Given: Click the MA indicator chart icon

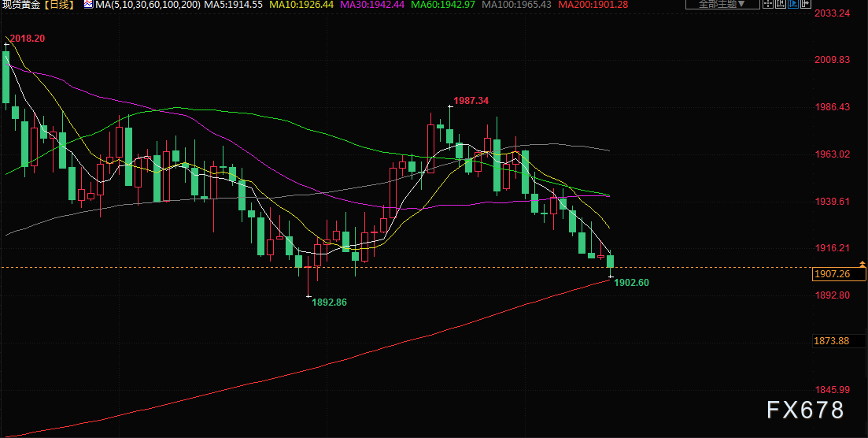Looking at the screenshot, I should [x=88, y=4].
